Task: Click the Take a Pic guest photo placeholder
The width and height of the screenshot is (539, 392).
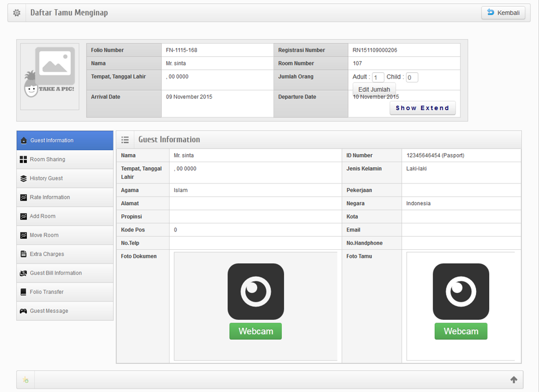Action: coord(50,77)
